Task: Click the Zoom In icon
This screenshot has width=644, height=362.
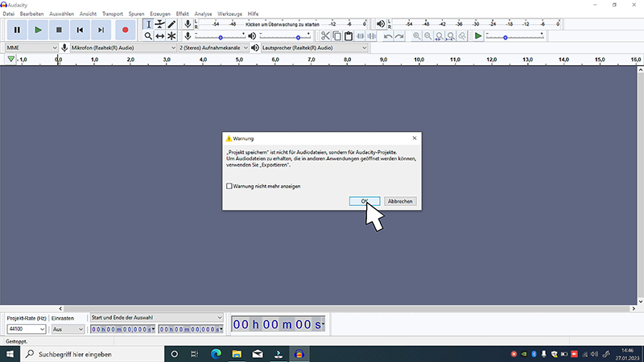Action: point(416,36)
